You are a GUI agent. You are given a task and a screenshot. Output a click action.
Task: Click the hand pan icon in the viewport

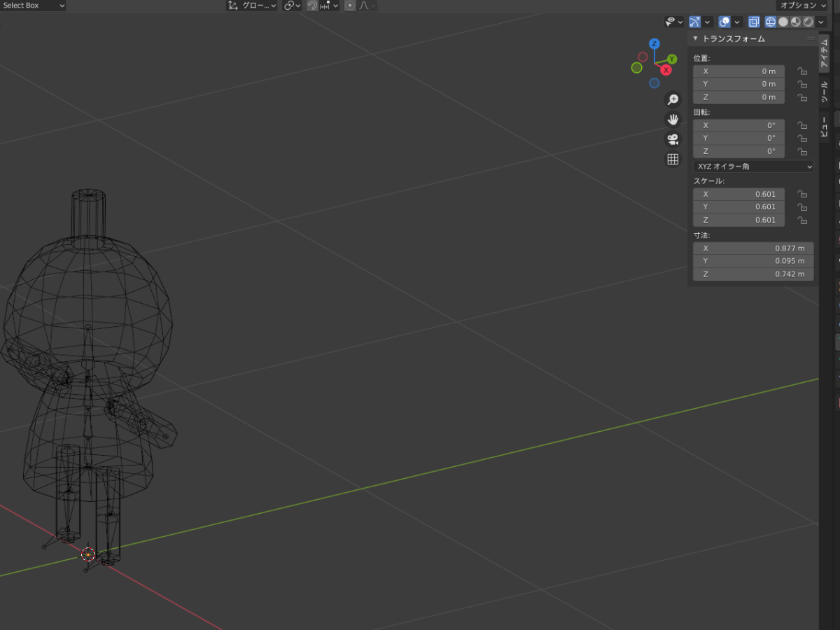click(x=672, y=119)
